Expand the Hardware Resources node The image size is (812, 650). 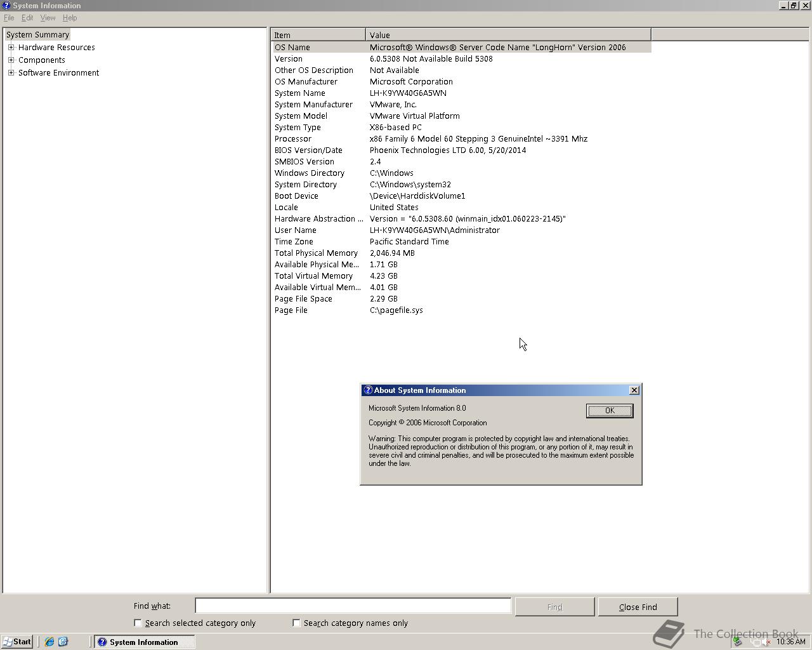point(11,47)
